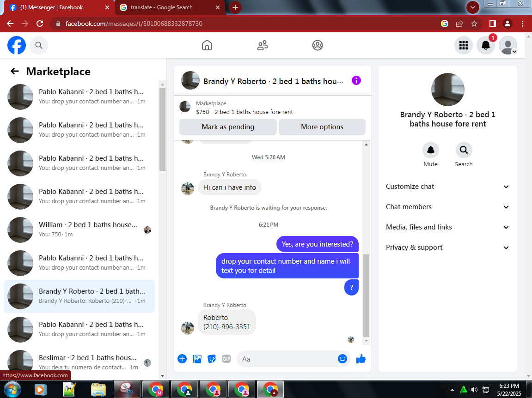Search in conversation magnifier icon

coord(464,150)
